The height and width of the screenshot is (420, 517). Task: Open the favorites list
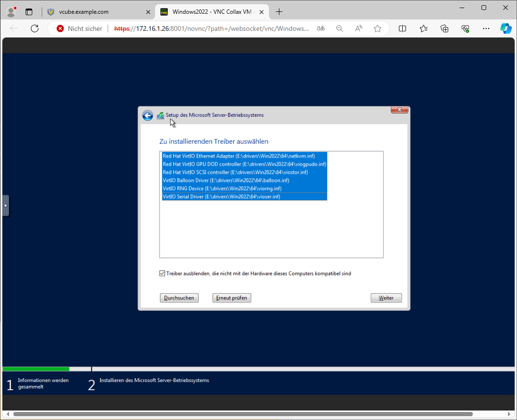click(424, 28)
